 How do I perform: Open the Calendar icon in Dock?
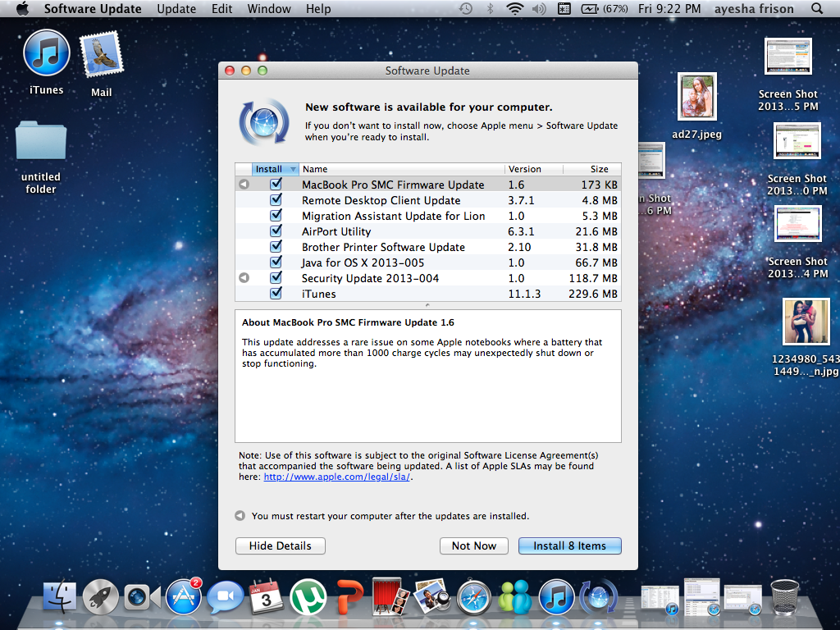tap(266, 596)
